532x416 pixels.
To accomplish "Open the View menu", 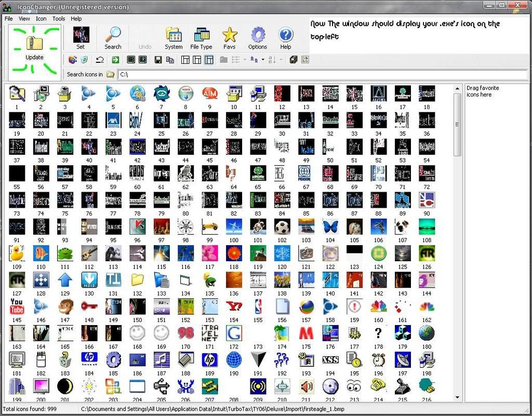I will pyautogui.click(x=24, y=19).
